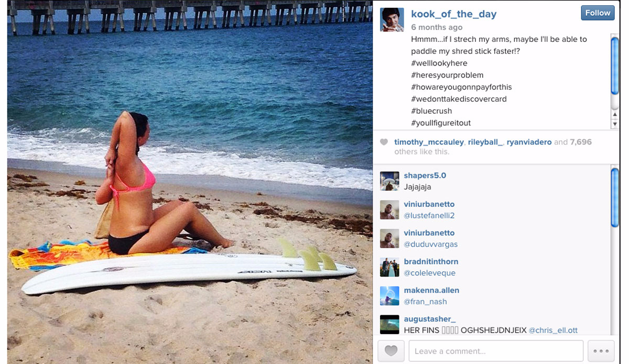Click bradnitinthorn commenter avatar

point(389,267)
